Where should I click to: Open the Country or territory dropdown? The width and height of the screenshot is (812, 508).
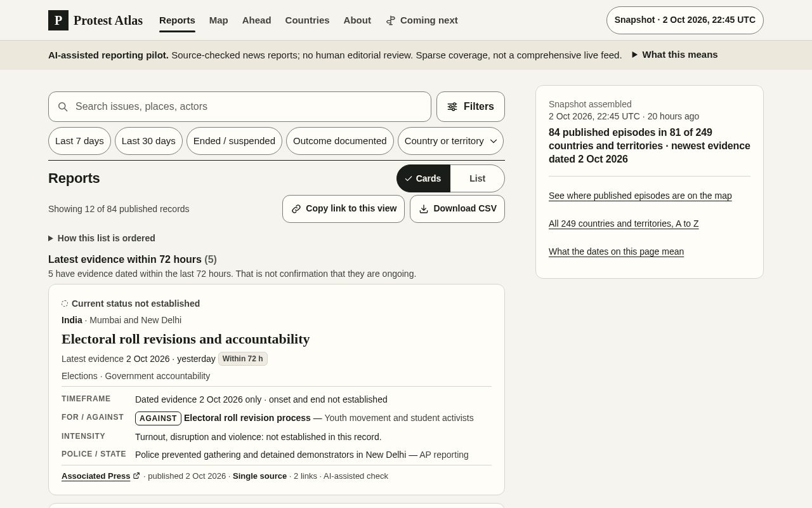(x=450, y=141)
